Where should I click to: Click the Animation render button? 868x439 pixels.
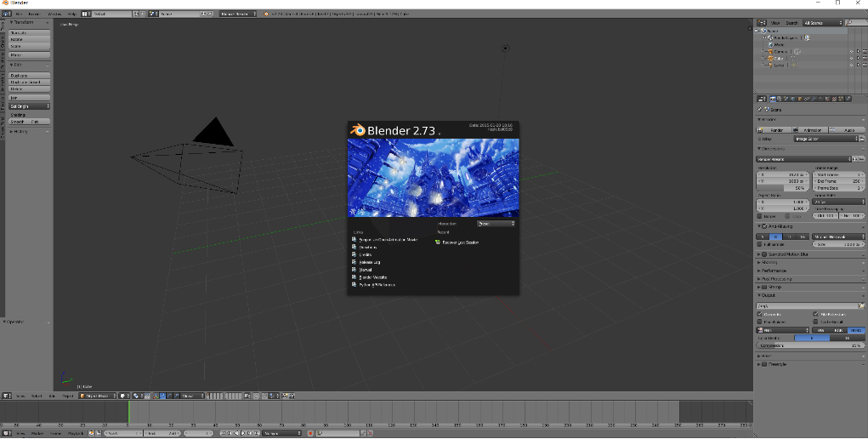pyautogui.click(x=810, y=129)
